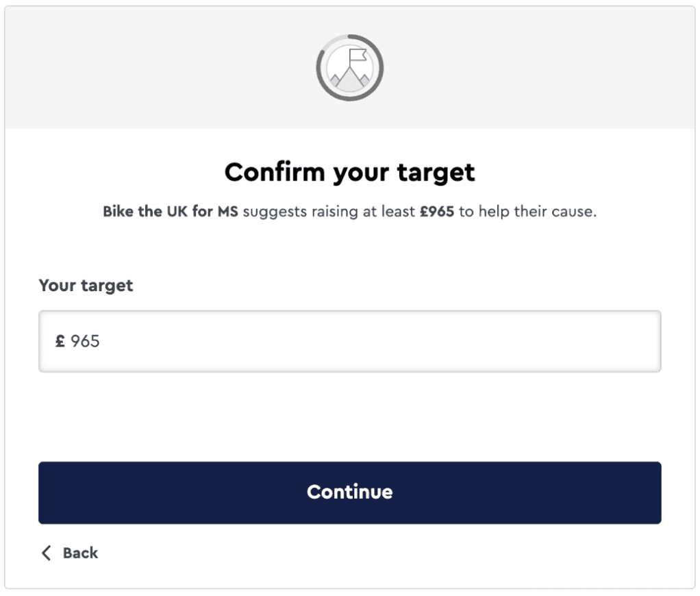Click the bold "Bike the UK for MS" name
This screenshot has width=700, height=596.
pyautogui.click(x=170, y=212)
